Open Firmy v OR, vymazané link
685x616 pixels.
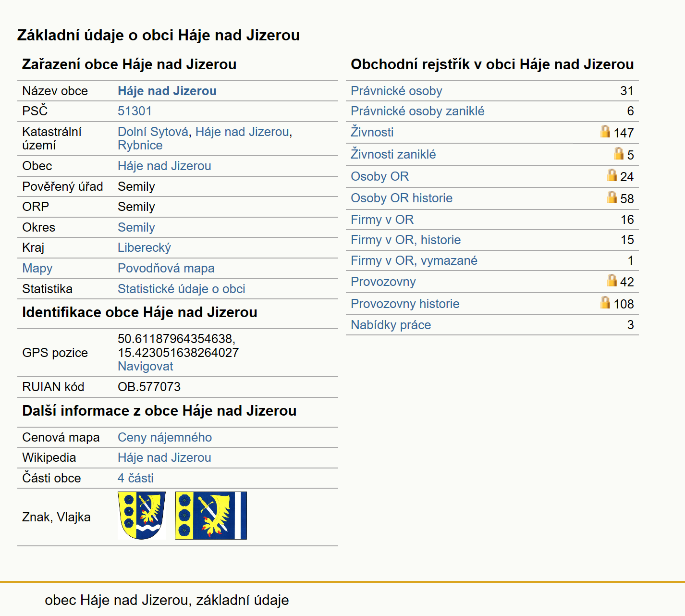tap(414, 260)
